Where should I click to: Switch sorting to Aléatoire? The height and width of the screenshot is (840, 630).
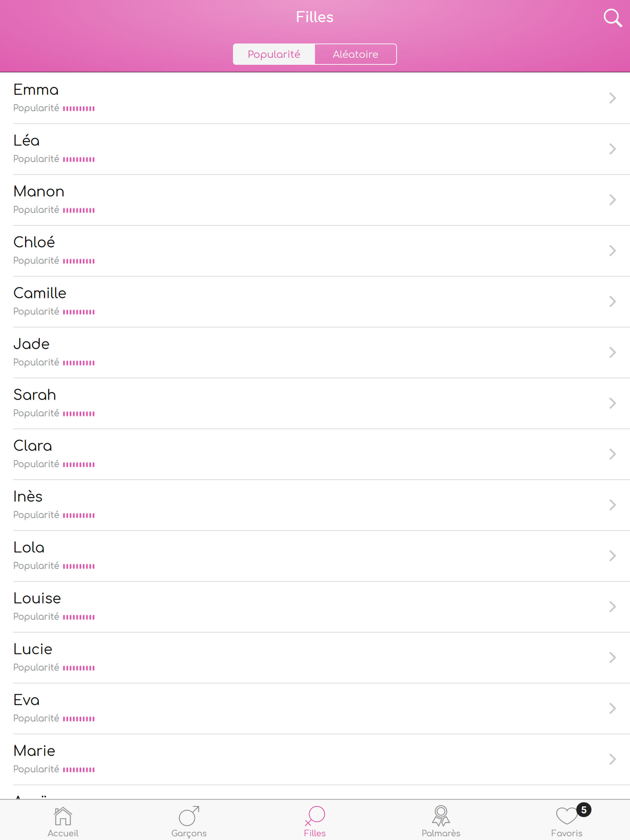[356, 54]
